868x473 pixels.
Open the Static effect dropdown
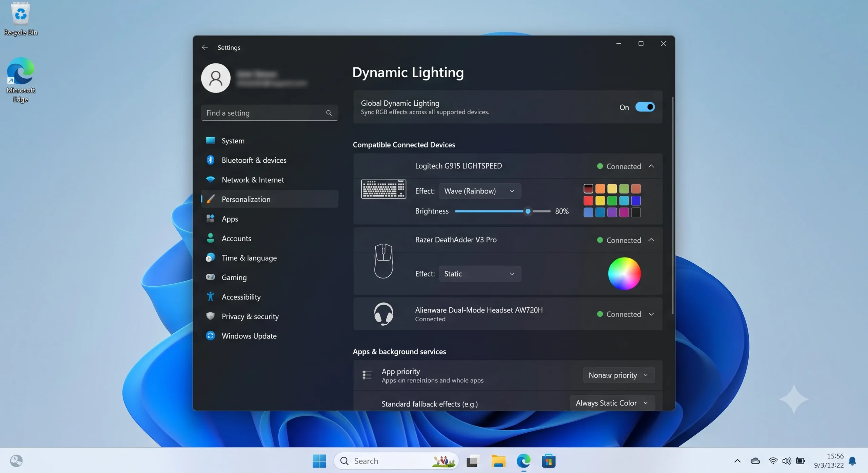tap(479, 273)
